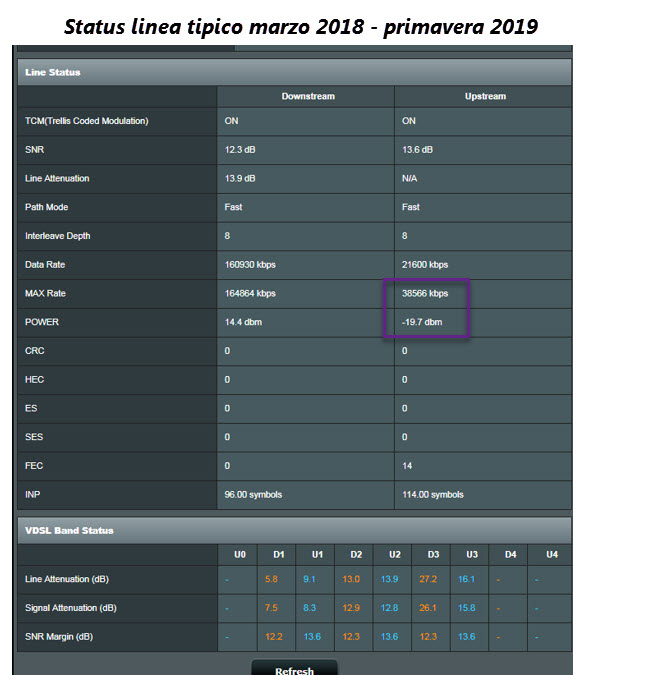Click the Upstream FEC value 14

coord(407,466)
